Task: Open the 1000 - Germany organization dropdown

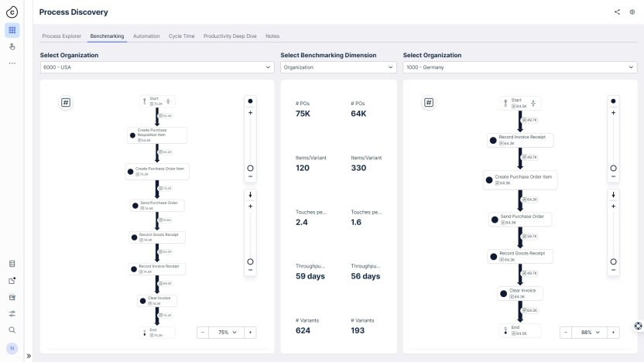Action: click(x=519, y=67)
